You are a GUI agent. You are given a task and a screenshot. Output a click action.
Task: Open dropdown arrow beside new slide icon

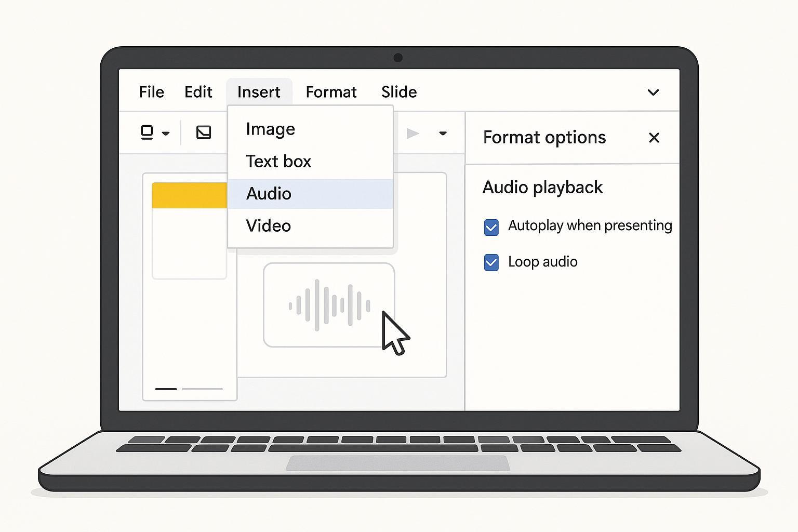(166, 134)
